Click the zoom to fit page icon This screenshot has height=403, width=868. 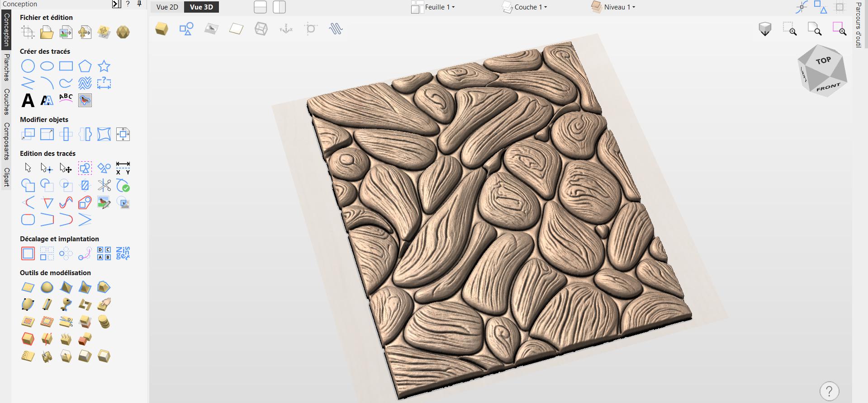point(815,29)
